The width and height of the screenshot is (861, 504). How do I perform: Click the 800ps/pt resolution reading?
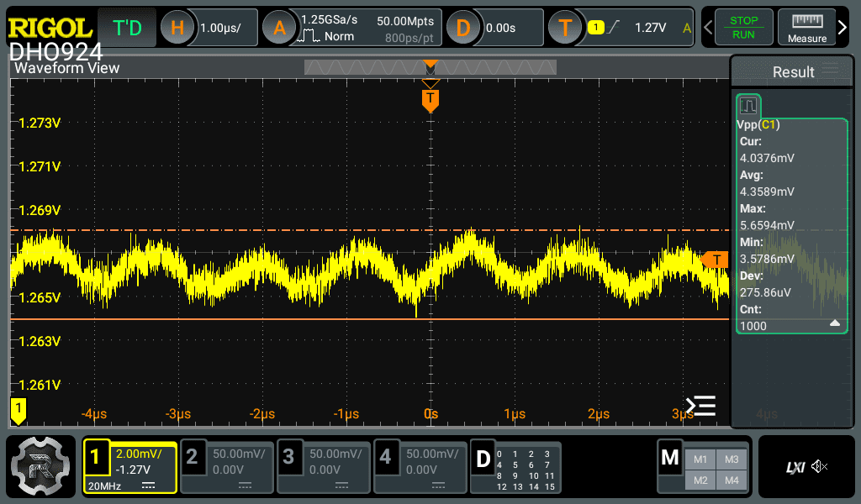409,38
